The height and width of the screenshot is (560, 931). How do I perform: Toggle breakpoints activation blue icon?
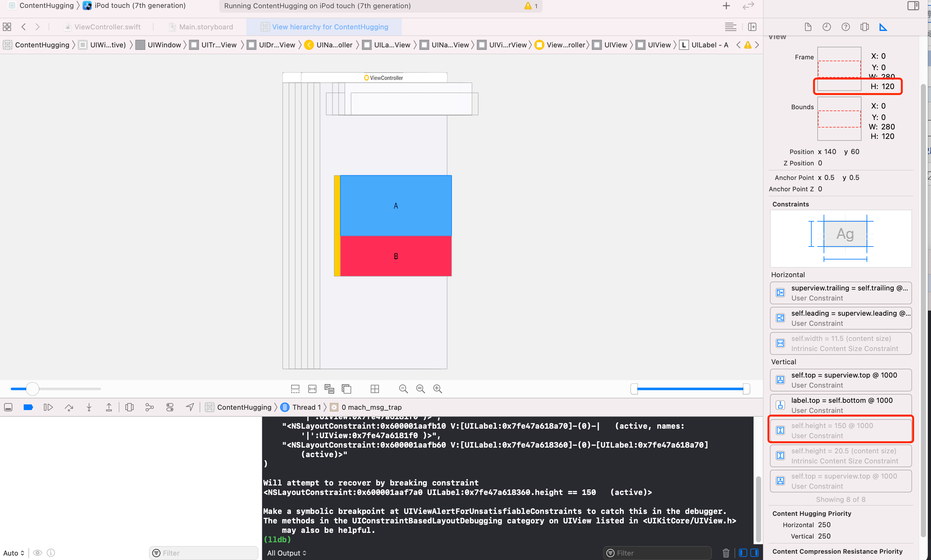click(x=28, y=407)
